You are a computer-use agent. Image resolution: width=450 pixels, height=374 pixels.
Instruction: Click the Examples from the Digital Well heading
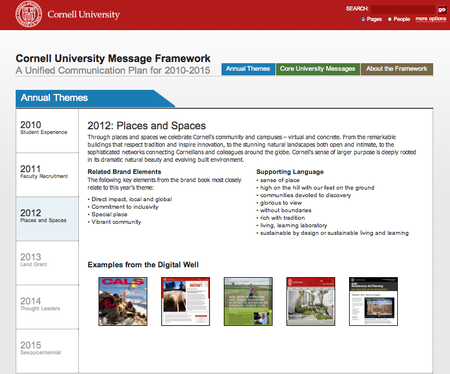143,265
